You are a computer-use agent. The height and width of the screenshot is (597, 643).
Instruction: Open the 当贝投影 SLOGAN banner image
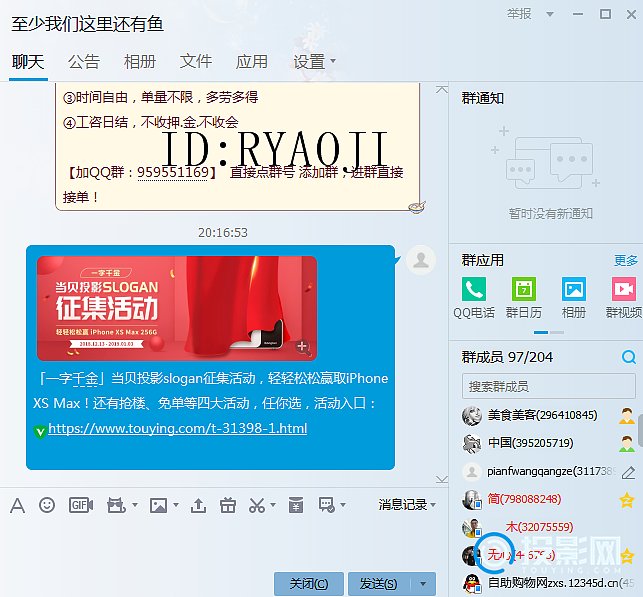[177, 308]
